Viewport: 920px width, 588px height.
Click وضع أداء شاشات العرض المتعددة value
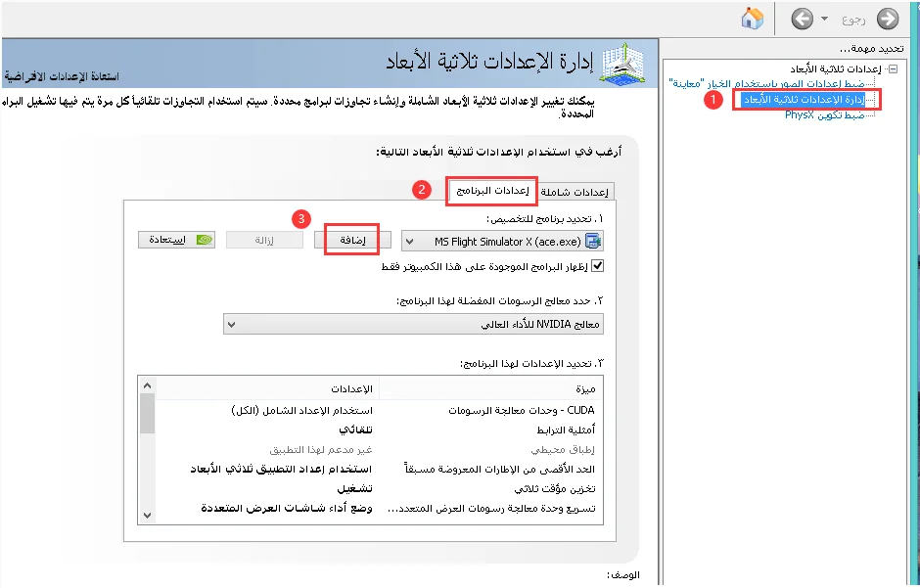pos(287,509)
